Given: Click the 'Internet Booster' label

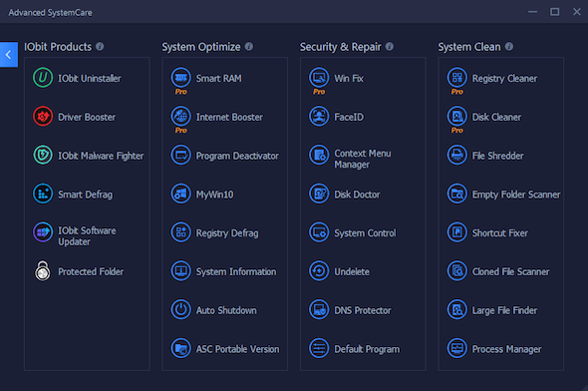Looking at the screenshot, I should pyautogui.click(x=229, y=117).
